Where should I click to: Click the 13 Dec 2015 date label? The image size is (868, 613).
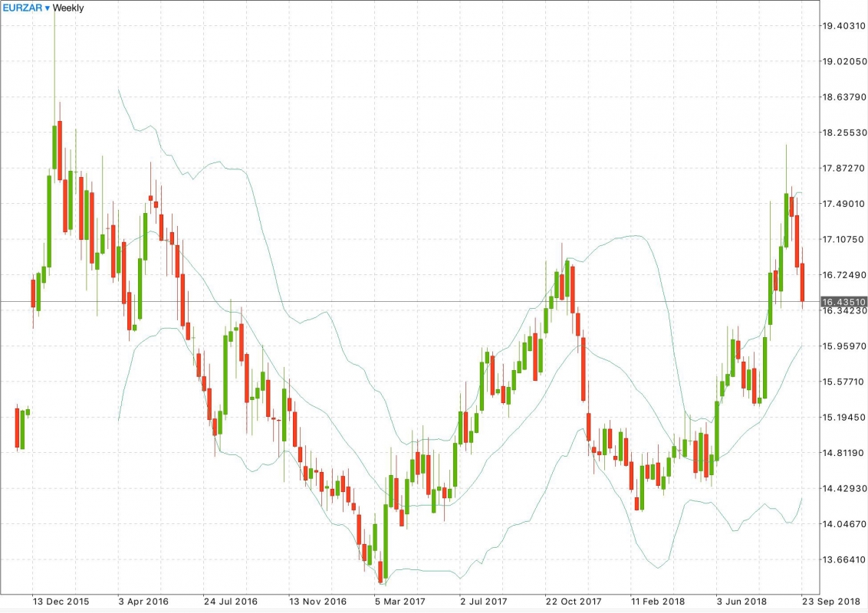click(61, 602)
